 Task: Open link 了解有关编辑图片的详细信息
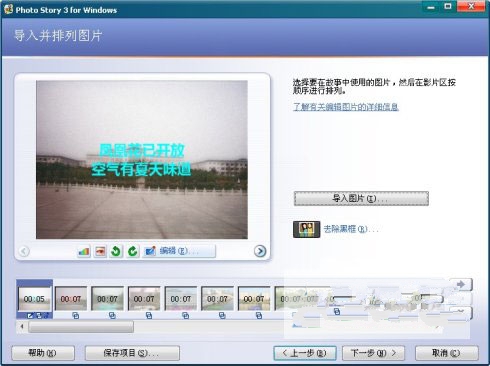[x=346, y=107]
